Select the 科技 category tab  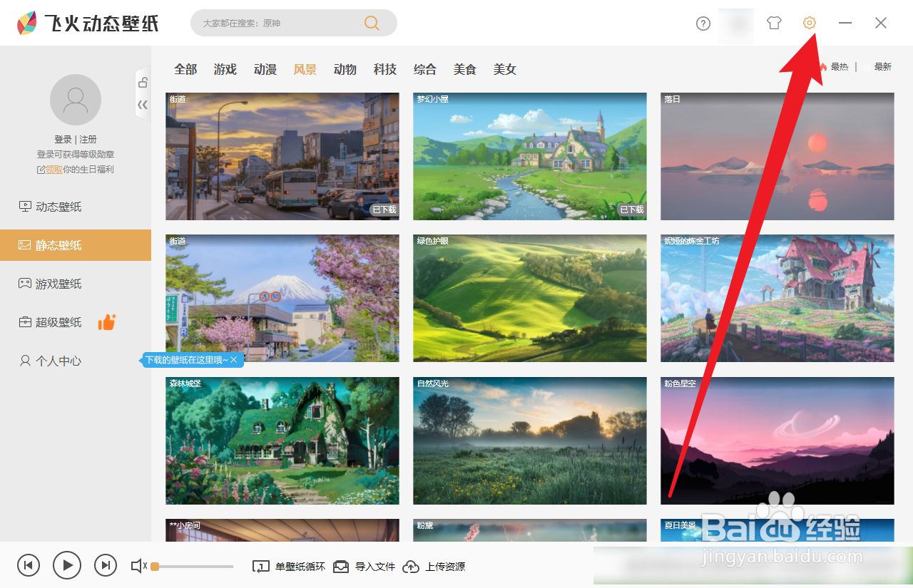click(x=385, y=69)
